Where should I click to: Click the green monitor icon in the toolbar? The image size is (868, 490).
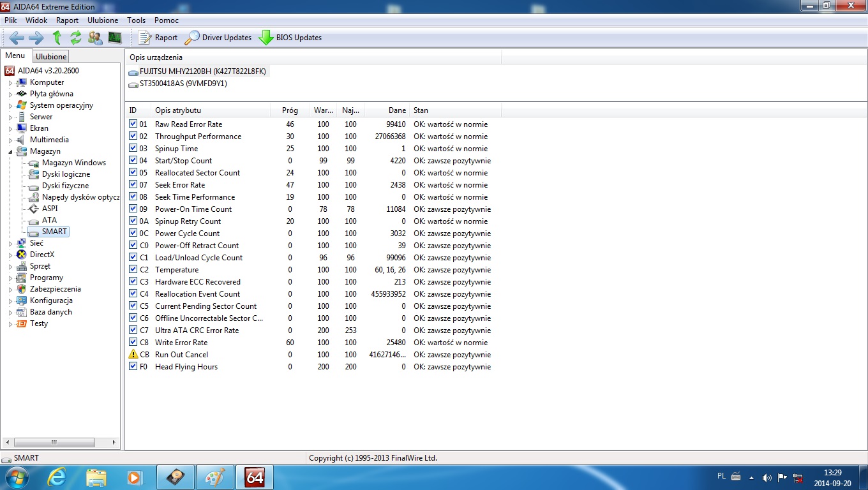[x=115, y=38]
